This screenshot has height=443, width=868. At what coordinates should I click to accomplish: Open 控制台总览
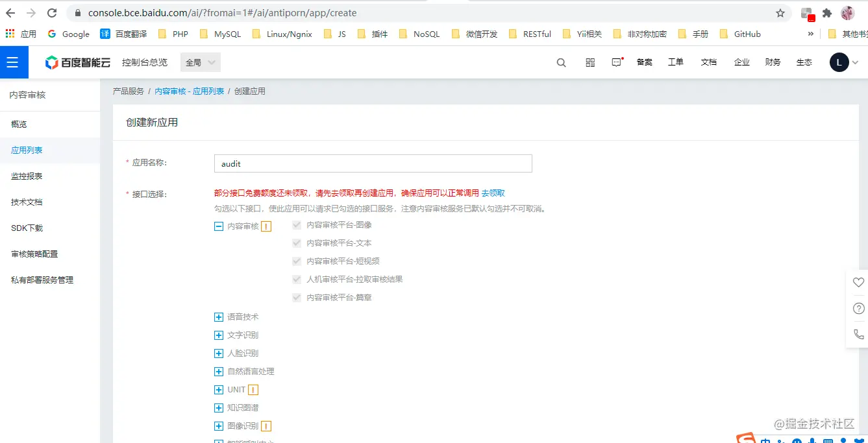[145, 62]
